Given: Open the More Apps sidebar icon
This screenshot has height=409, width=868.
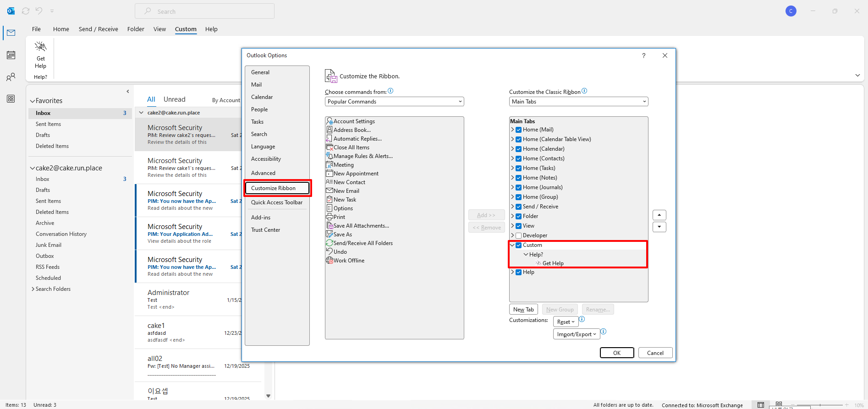Looking at the screenshot, I should 11,99.
